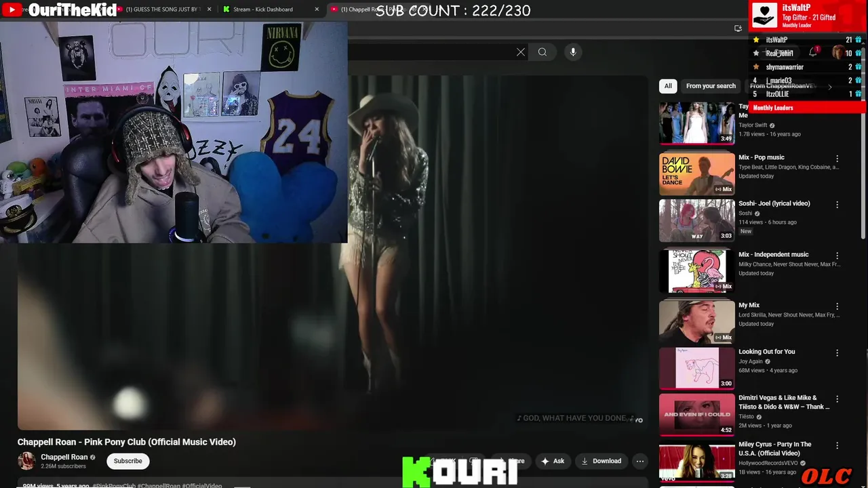The image size is (868, 488).
Task: Open the Ask AI sparkle button
Action: pos(553,461)
